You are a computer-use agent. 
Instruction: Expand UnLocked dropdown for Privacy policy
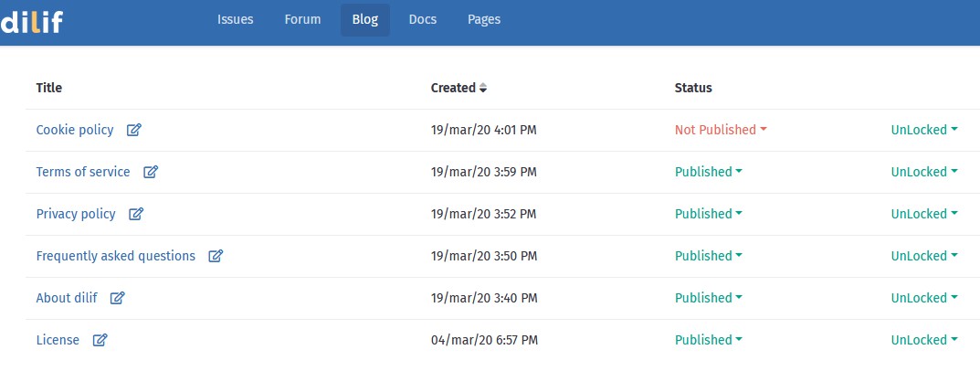point(924,213)
